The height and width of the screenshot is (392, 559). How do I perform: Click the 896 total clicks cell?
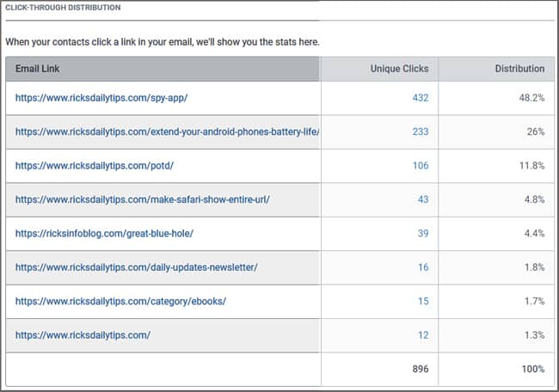pyautogui.click(x=421, y=369)
